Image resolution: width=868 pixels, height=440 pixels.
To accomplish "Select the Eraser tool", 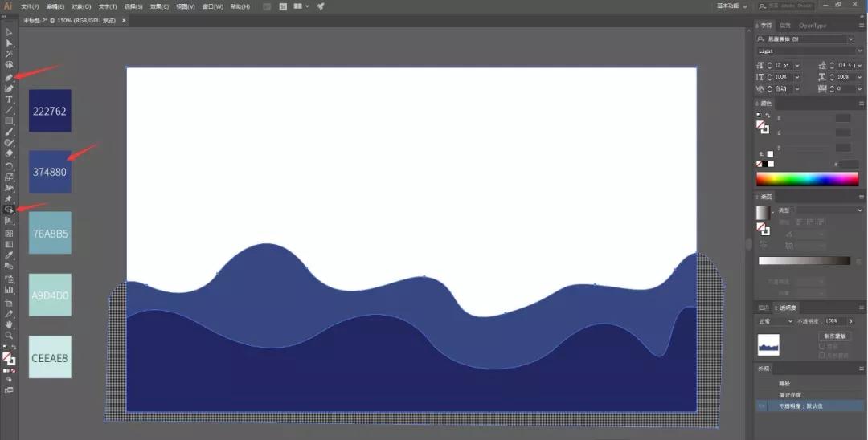I will pos(9,154).
